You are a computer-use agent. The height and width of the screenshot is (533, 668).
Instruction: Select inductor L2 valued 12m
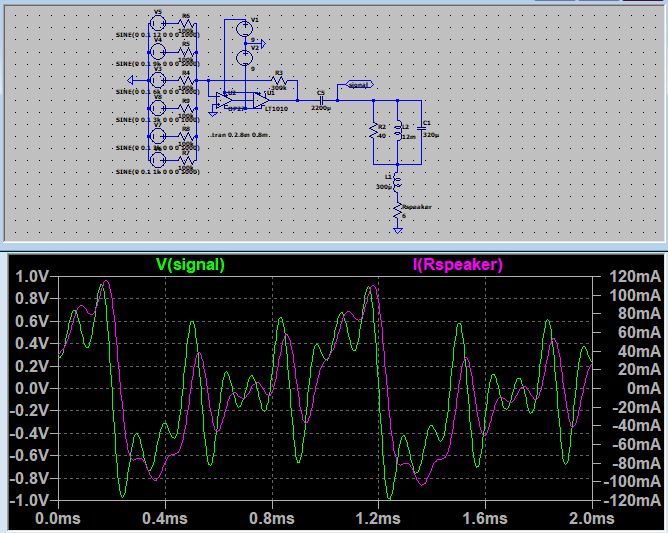click(x=397, y=131)
